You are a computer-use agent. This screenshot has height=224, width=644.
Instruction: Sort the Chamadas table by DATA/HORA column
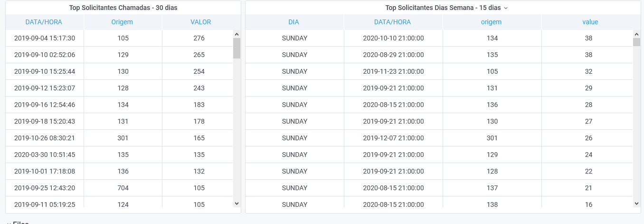coord(44,22)
